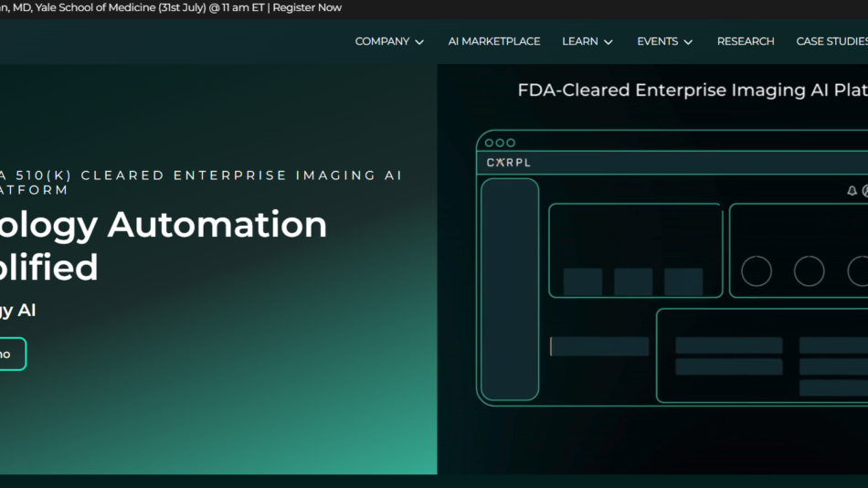868x488 pixels.
Task: Click the rightmost of the three window dots
Action: pyautogui.click(x=511, y=143)
